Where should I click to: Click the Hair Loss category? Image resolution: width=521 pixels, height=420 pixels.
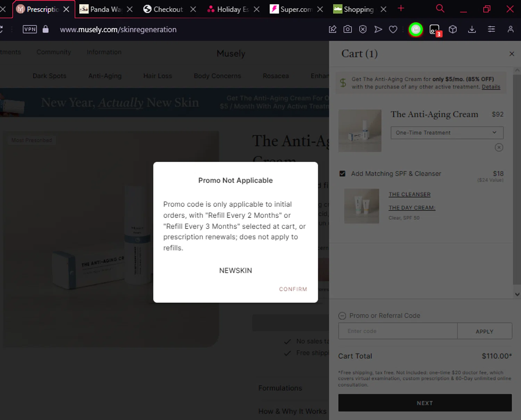click(158, 76)
